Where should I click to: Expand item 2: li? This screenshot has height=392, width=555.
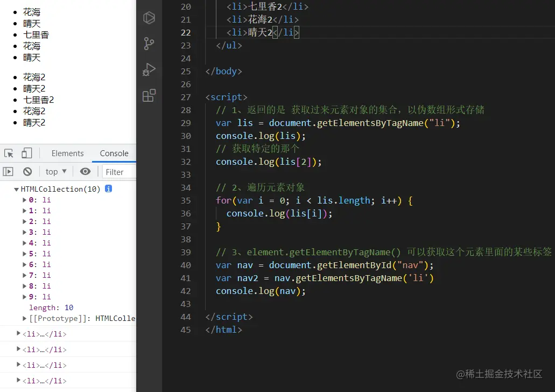tap(24, 221)
